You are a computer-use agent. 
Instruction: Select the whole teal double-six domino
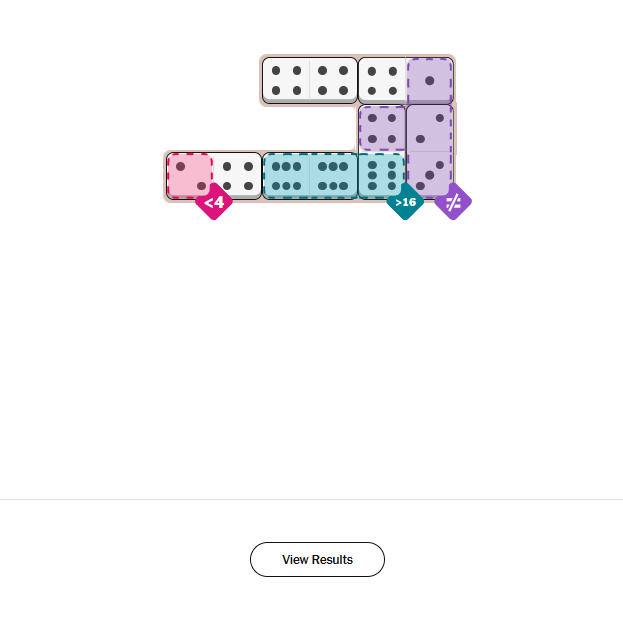[x=310, y=176]
